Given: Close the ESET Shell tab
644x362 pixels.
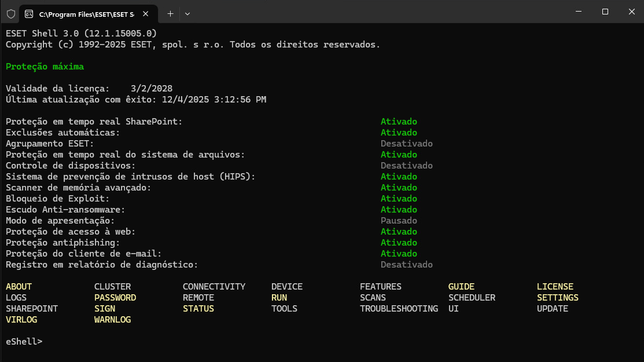Looking at the screenshot, I should (x=146, y=13).
